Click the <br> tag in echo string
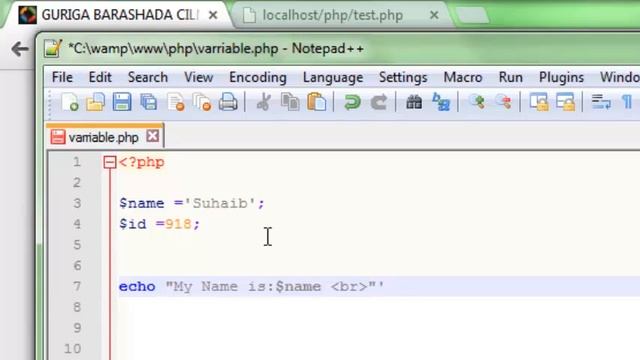 click(x=349, y=287)
